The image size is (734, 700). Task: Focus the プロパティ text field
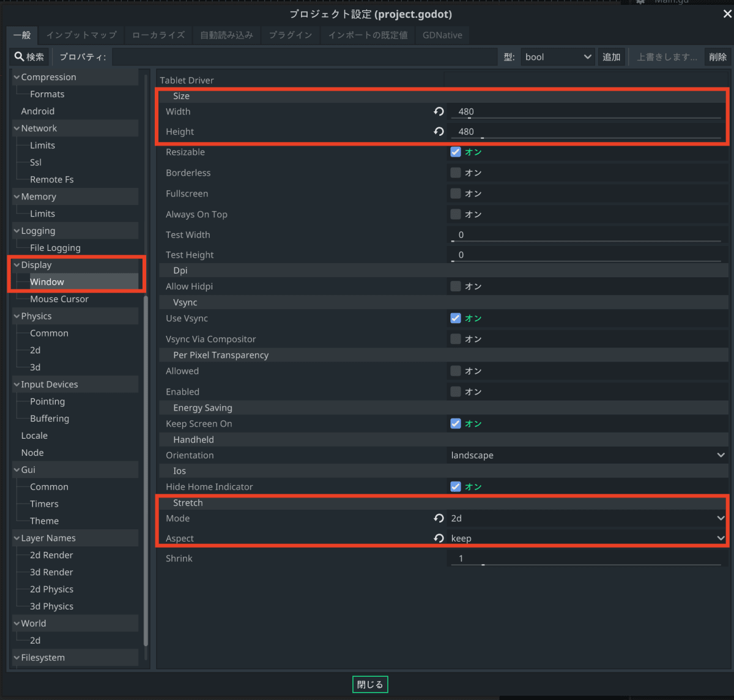tap(305, 57)
